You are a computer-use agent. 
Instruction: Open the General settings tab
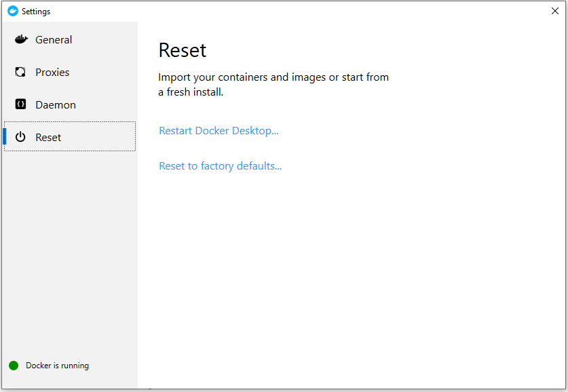54,40
